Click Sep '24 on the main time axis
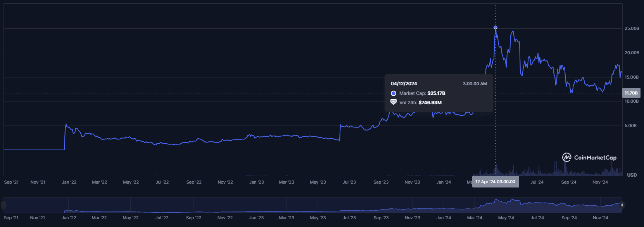The image size is (644, 227). coord(568,182)
